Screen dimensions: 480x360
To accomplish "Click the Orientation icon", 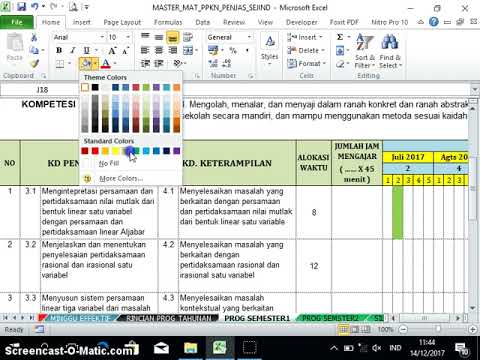I will (x=178, y=63).
